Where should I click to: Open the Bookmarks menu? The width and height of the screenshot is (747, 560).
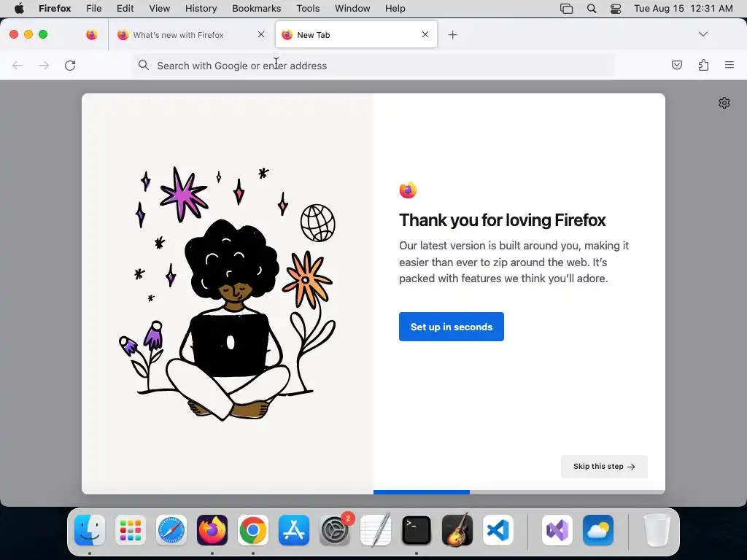point(256,9)
